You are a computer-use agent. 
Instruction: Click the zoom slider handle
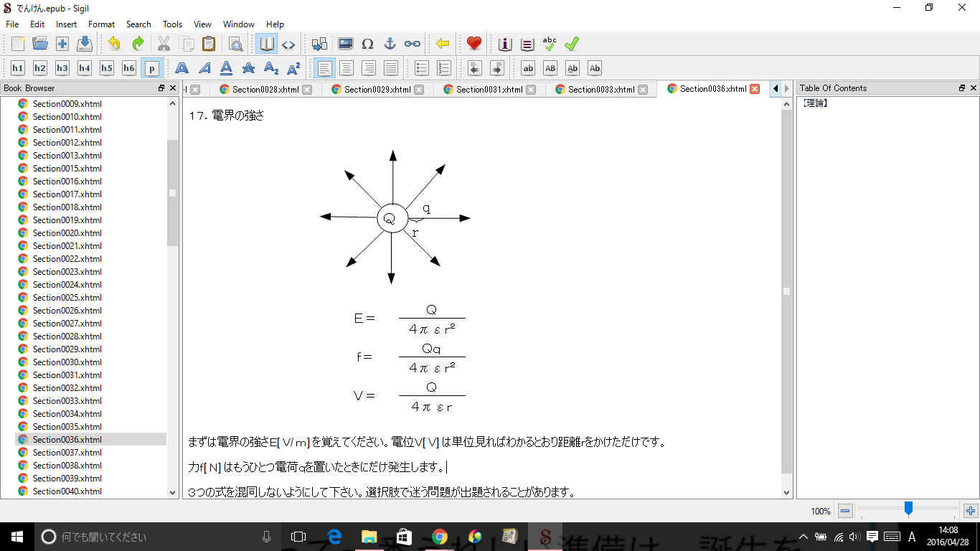coord(908,509)
